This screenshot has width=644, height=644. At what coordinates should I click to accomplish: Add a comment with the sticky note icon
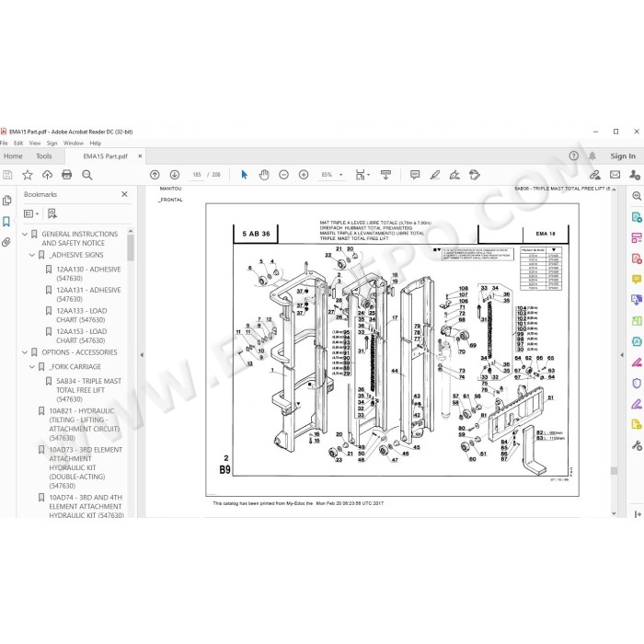click(x=415, y=175)
